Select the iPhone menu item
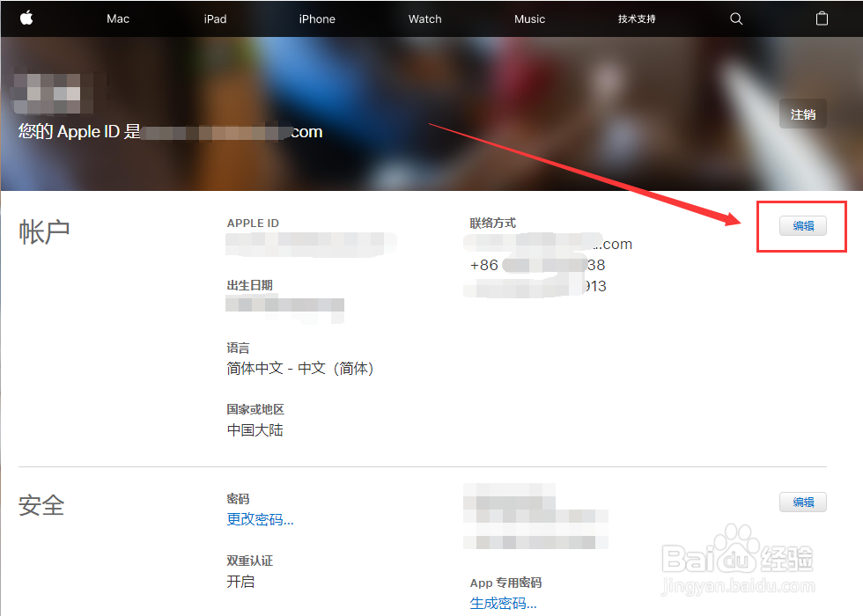The width and height of the screenshot is (863, 616). [x=317, y=18]
